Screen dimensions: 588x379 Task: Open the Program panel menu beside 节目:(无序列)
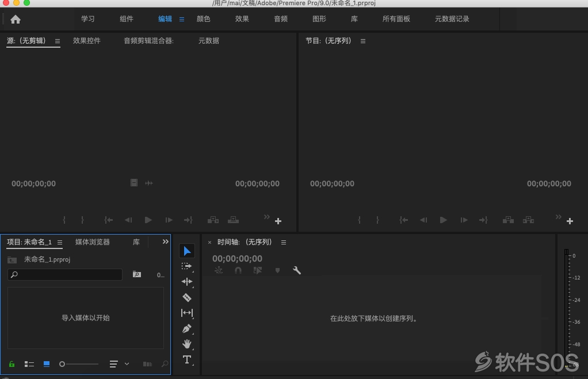363,41
